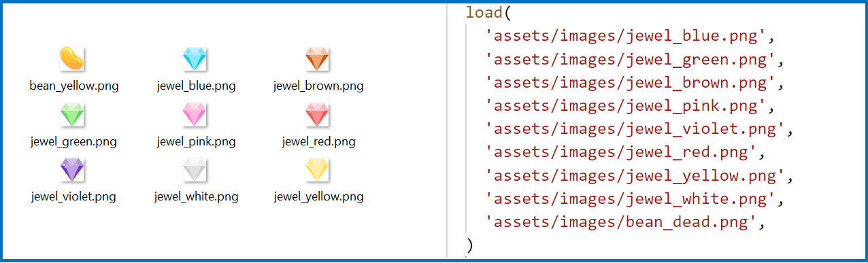Select the yellow jewel icon
This screenshot has width=868, height=263.
(318, 170)
